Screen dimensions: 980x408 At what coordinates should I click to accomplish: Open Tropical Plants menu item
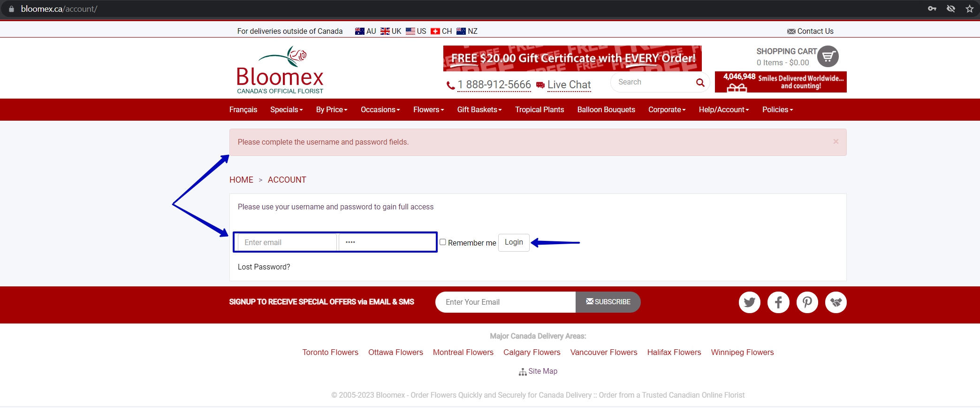(x=539, y=109)
